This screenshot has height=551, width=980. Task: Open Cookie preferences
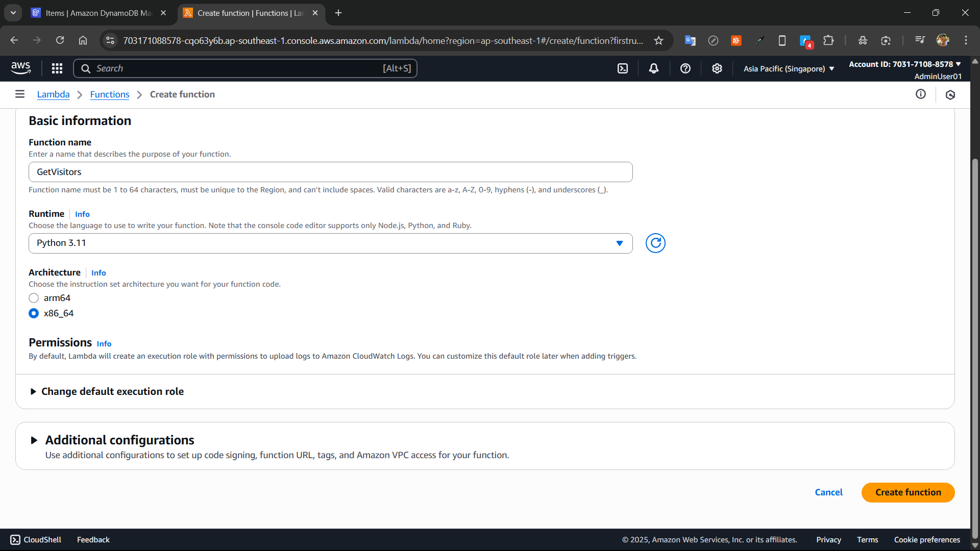(x=927, y=540)
